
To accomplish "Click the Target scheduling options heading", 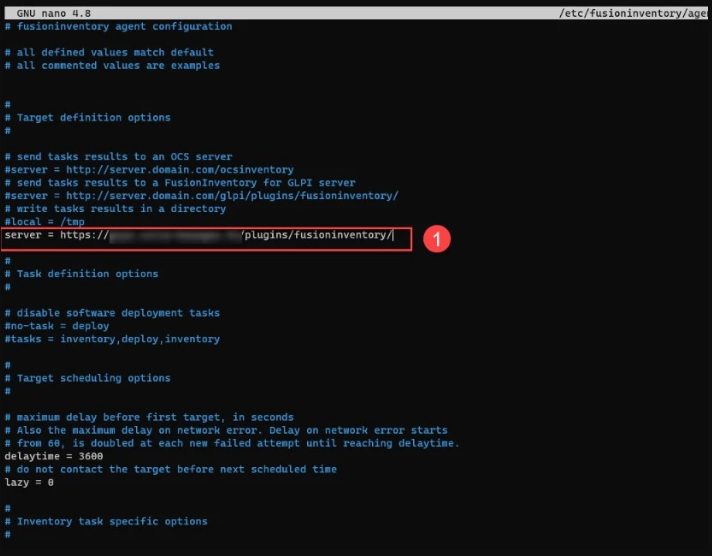I will point(93,378).
